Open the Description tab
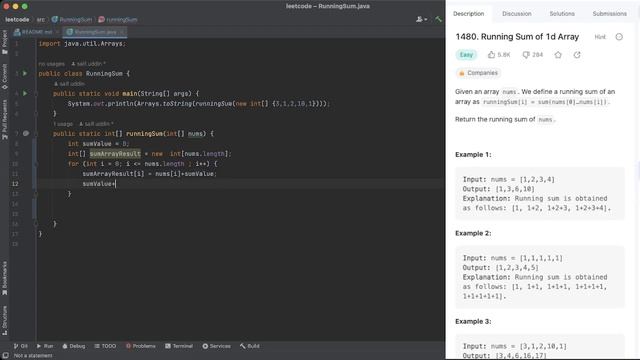 [x=469, y=13]
